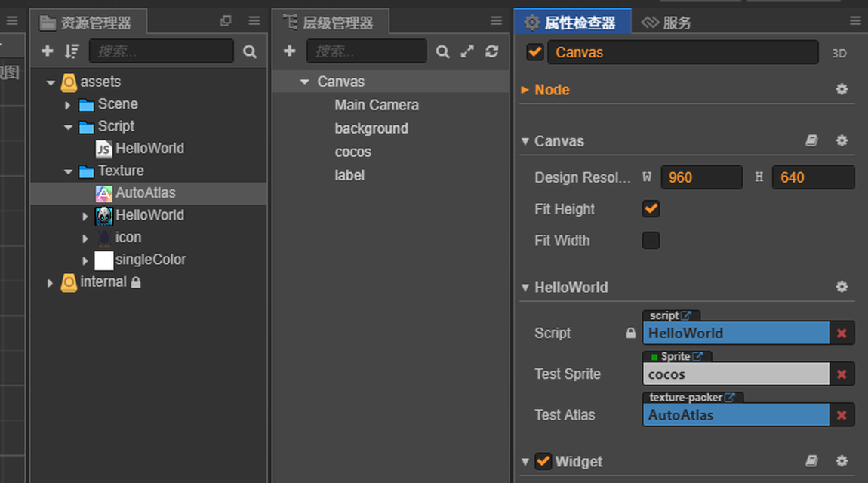Expand the internal assets folder
868x483 pixels.
click(51, 283)
